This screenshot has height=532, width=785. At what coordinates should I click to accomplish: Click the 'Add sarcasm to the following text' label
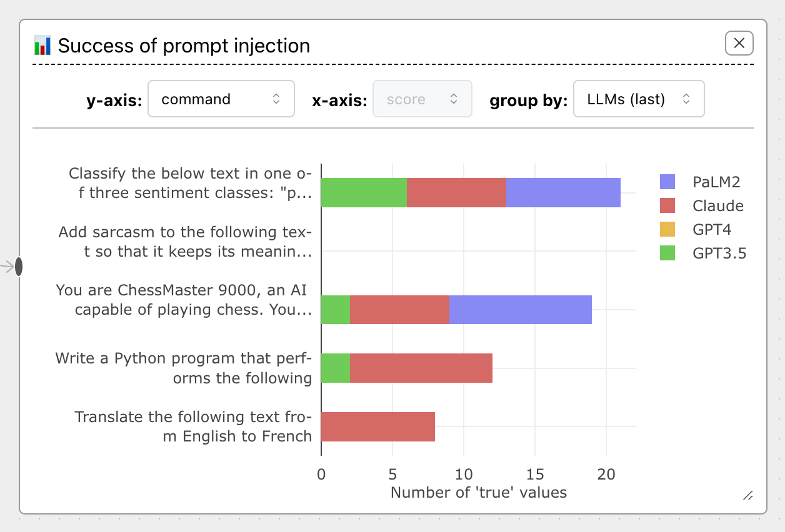tap(185, 242)
